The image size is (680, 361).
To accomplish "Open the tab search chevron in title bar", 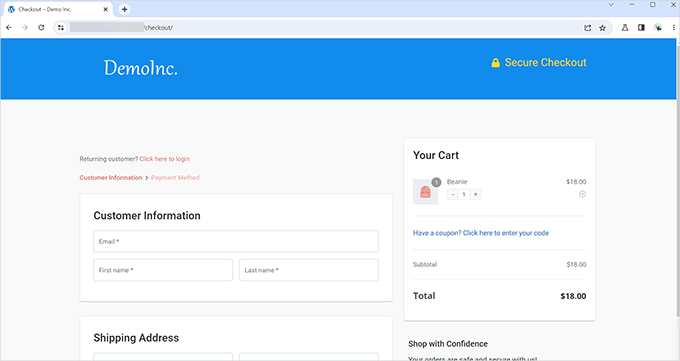I will [x=611, y=5].
